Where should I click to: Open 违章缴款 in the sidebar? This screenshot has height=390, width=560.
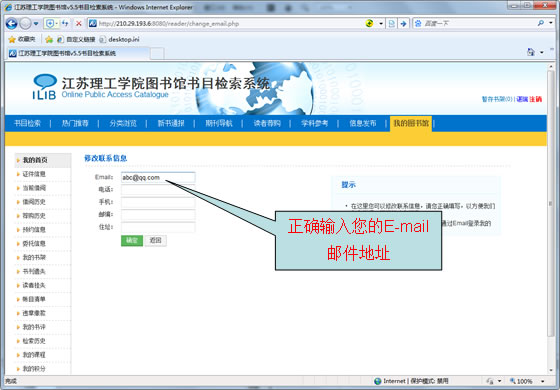click(x=34, y=313)
